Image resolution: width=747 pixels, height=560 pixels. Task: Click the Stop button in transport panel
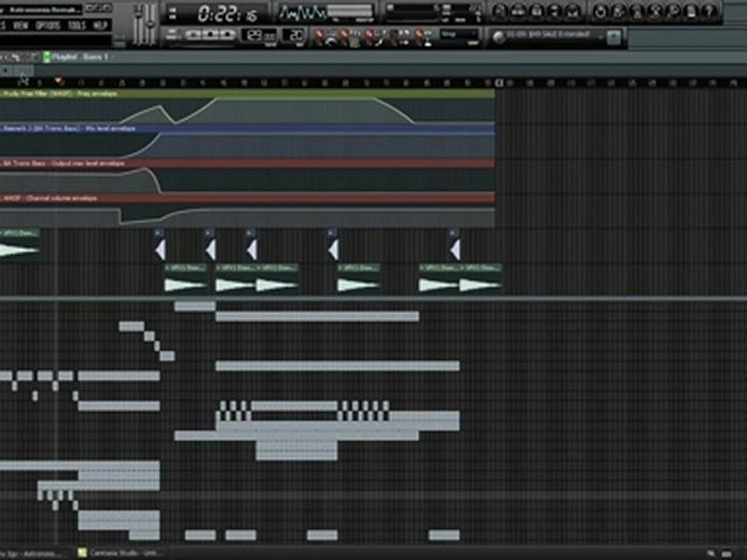pyautogui.click(x=211, y=35)
